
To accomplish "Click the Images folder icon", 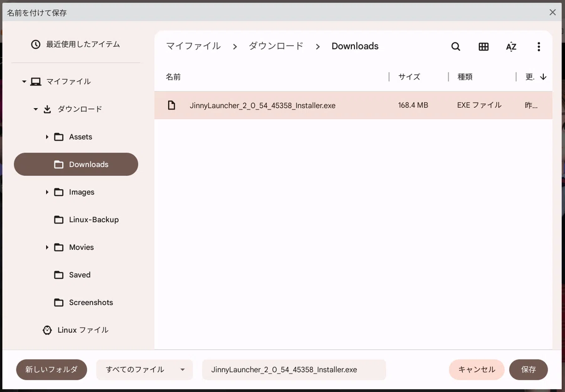I will pyautogui.click(x=59, y=192).
